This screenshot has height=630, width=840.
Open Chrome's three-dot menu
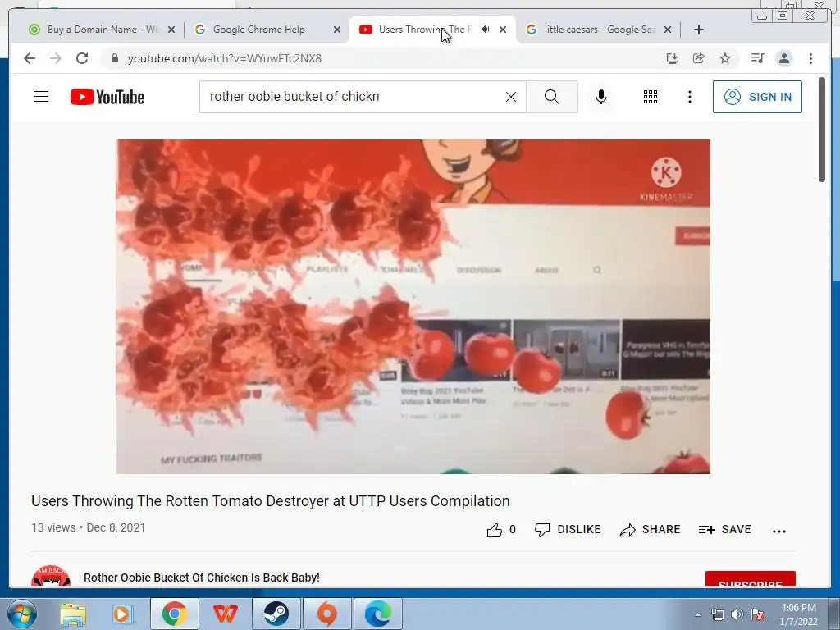(x=810, y=58)
